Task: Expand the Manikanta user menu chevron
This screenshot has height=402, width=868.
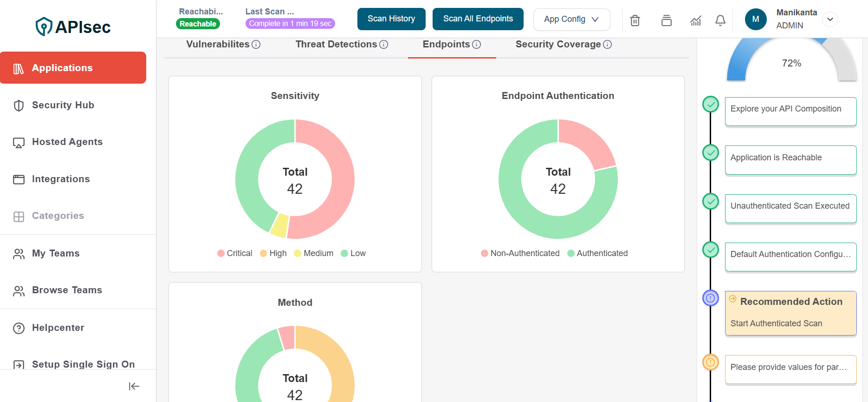Action: tap(830, 19)
